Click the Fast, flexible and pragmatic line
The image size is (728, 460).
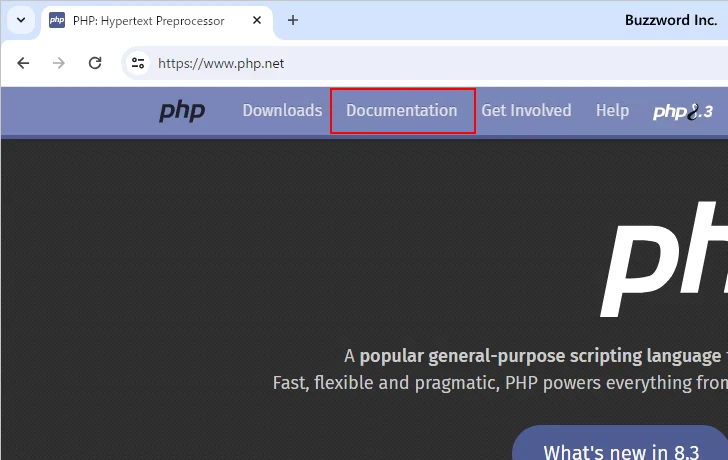(500, 383)
